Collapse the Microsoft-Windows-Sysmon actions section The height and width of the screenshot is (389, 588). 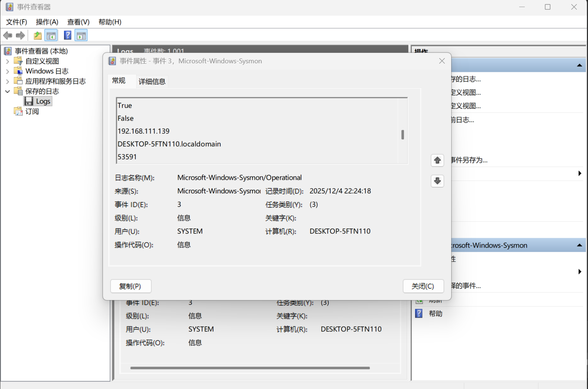[579, 245]
